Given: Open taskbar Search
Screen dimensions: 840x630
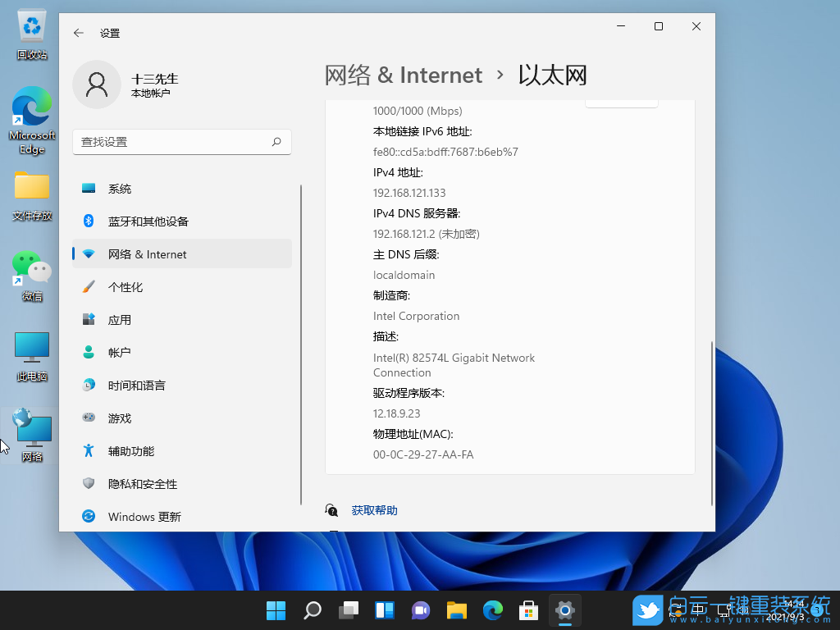Looking at the screenshot, I should (x=312, y=610).
